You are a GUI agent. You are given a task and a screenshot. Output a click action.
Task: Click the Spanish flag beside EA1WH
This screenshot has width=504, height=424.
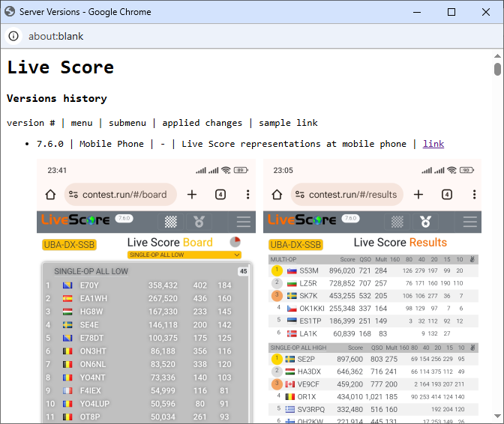pos(67,298)
